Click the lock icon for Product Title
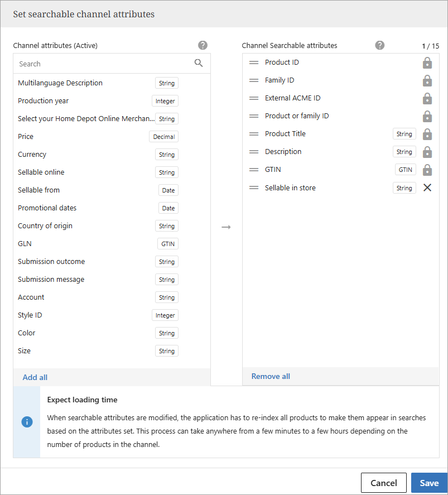 (x=427, y=134)
